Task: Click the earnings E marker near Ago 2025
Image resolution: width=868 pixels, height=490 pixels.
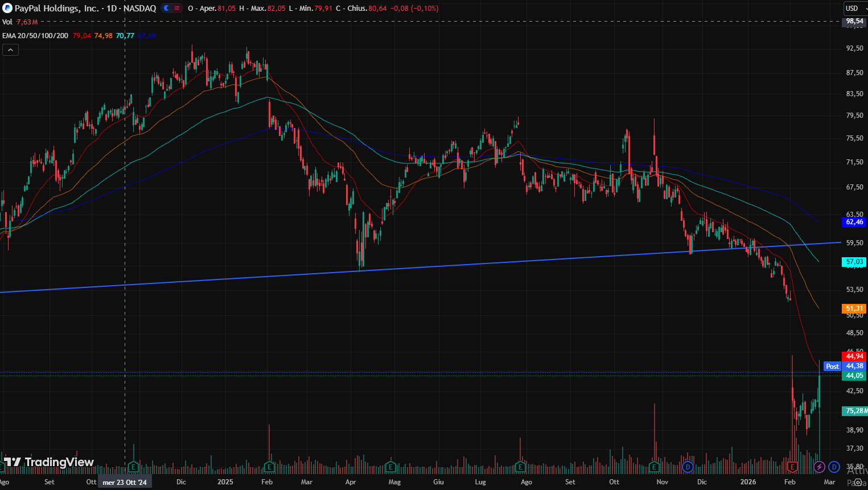Action: [x=520, y=467]
